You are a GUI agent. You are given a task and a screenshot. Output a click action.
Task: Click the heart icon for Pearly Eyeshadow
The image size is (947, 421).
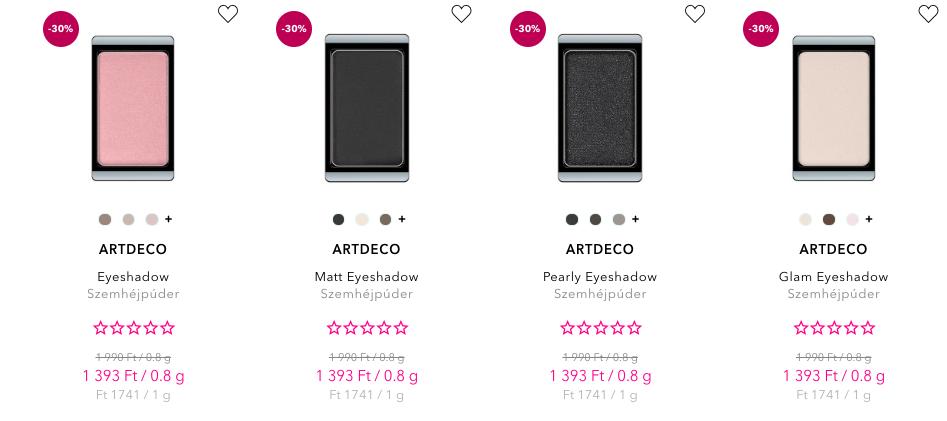point(695,14)
